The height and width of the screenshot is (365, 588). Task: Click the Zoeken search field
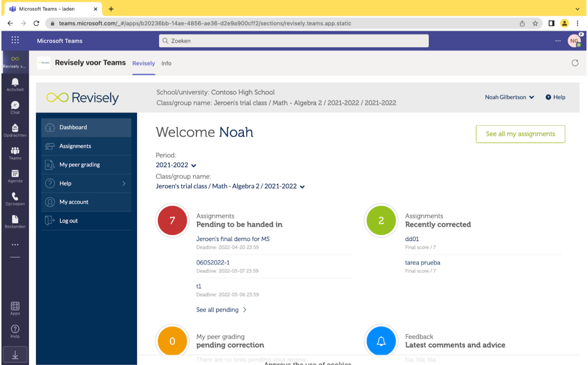coord(294,41)
